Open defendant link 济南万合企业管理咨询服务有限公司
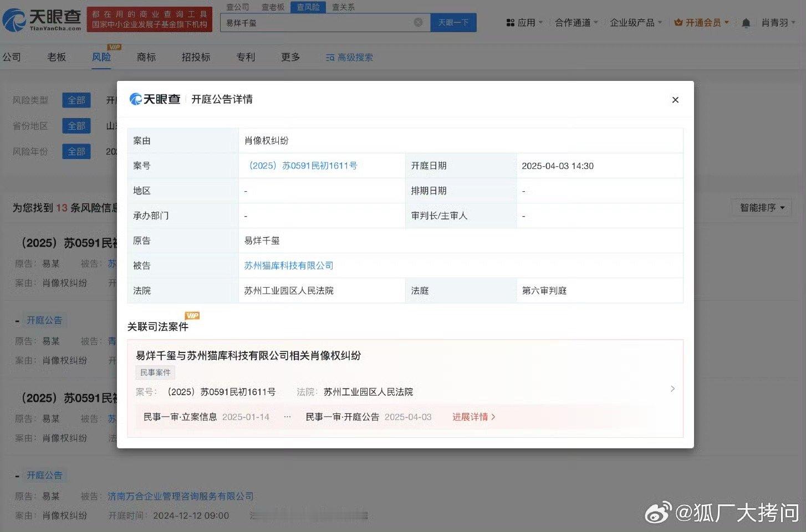The width and height of the screenshot is (806, 532). click(x=181, y=496)
